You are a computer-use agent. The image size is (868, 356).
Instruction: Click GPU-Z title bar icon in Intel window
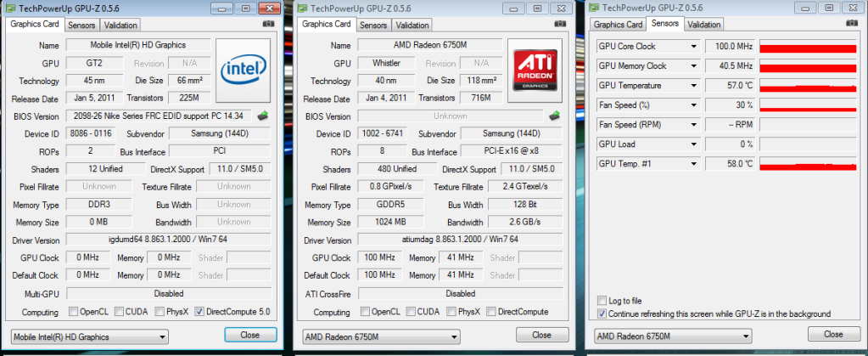coord(10,8)
